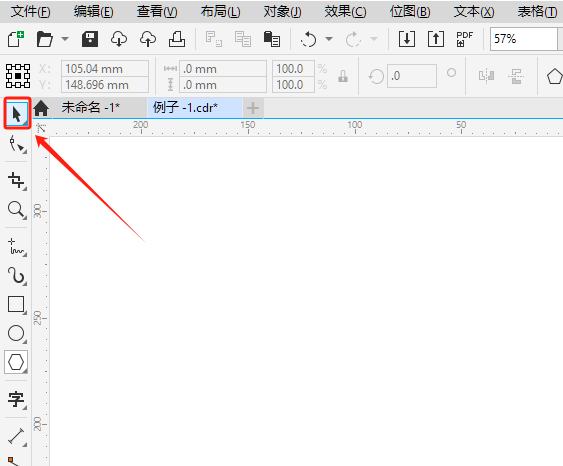This screenshot has height=466, width=563.
Task: Open the zoom level 57% combo box
Action: [x=524, y=39]
